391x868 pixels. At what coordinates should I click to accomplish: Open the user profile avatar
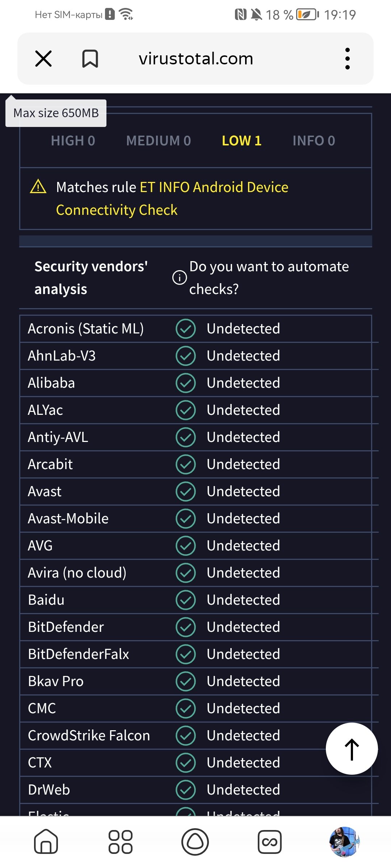pos(344,842)
